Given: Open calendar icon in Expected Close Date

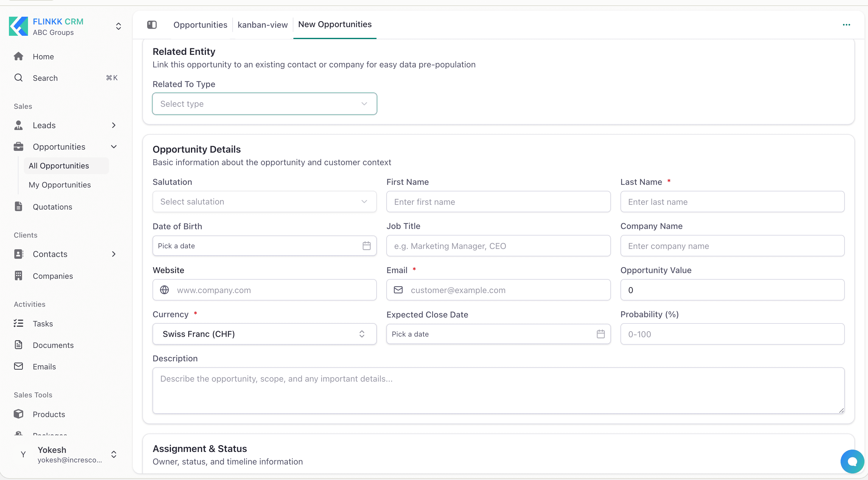Looking at the screenshot, I should pos(601,334).
